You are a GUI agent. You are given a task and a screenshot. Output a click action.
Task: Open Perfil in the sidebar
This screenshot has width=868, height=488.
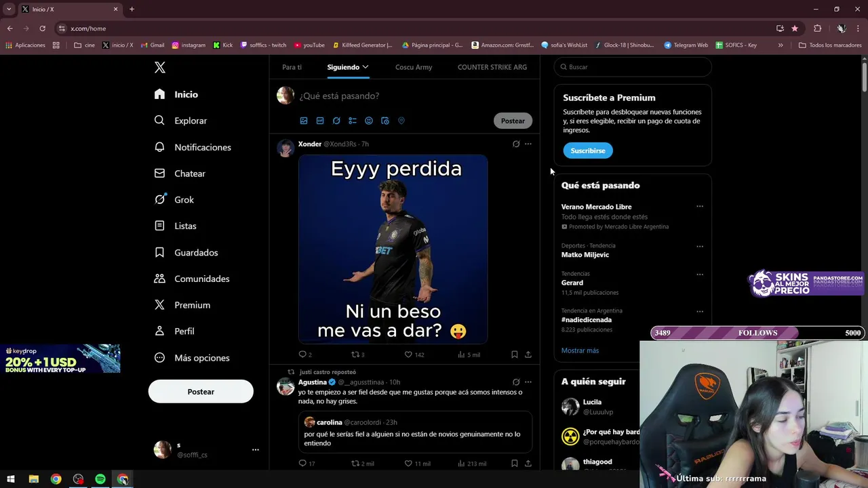click(x=174, y=331)
